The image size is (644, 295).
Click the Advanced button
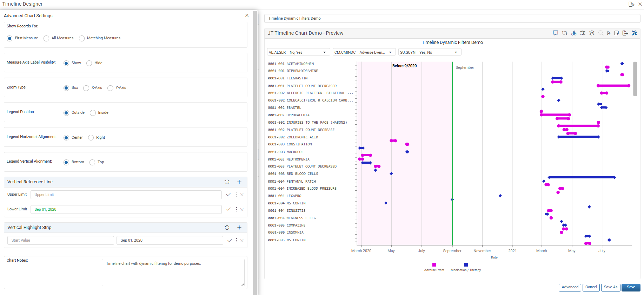[570, 287]
